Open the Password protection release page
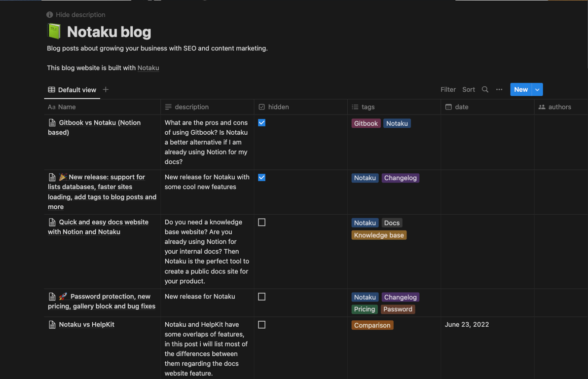The width and height of the screenshot is (588, 379). pyautogui.click(x=102, y=302)
